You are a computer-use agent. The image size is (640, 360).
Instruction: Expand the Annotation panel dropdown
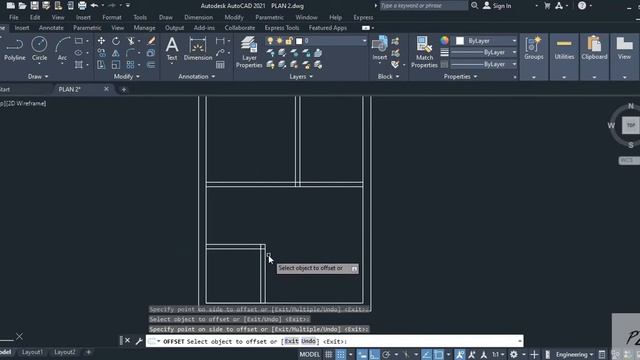[x=197, y=76]
